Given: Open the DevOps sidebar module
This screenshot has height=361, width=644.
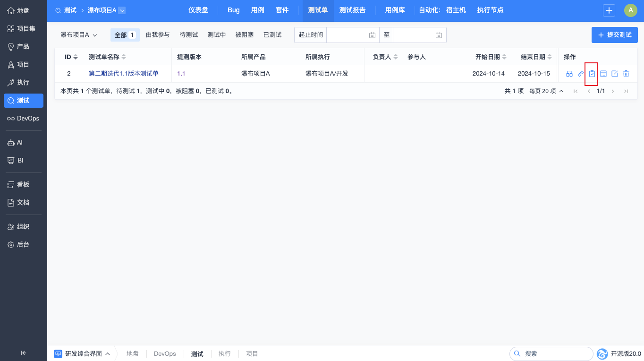Looking at the screenshot, I should pos(24,118).
